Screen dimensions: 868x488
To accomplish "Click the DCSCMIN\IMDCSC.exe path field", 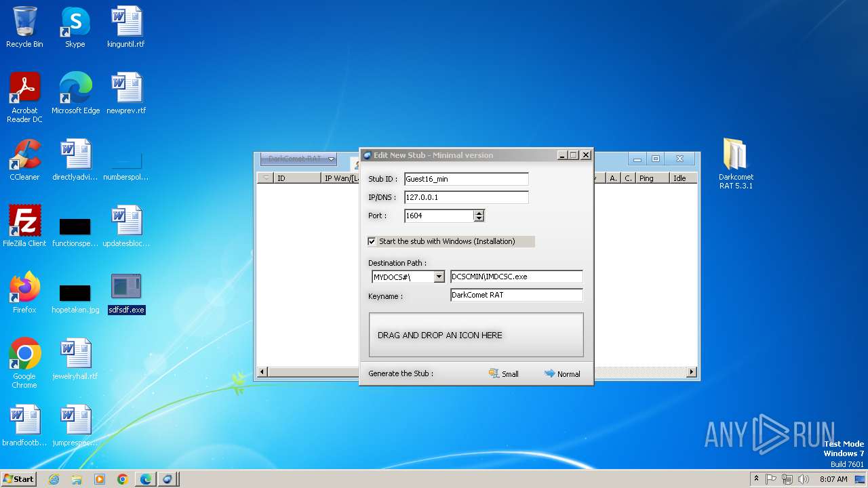I will coord(516,277).
